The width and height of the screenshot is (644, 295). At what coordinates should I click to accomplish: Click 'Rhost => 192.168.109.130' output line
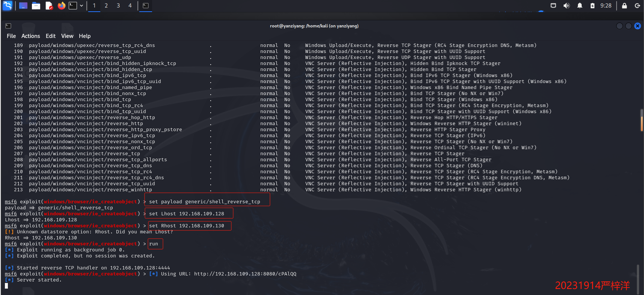[41, 238]
